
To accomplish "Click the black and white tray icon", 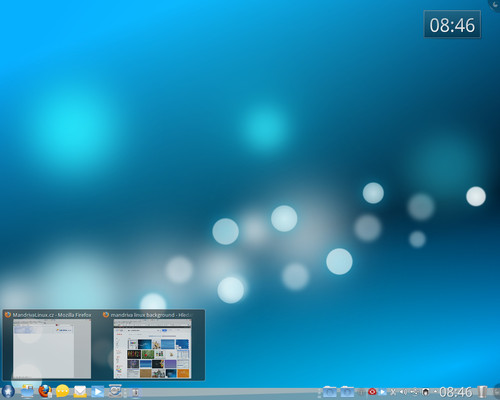I will [x=425, y=392].
